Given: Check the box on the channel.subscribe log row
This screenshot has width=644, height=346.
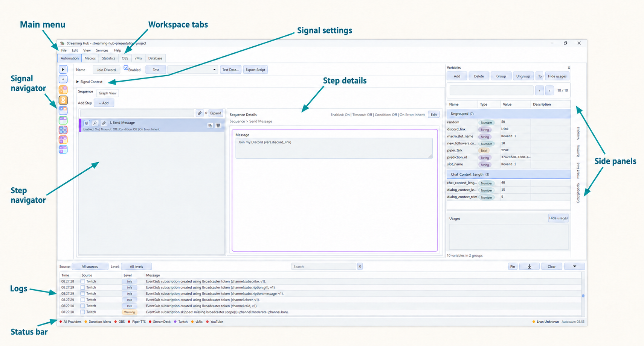Looking at the screenshot, I should coord(83,281).
